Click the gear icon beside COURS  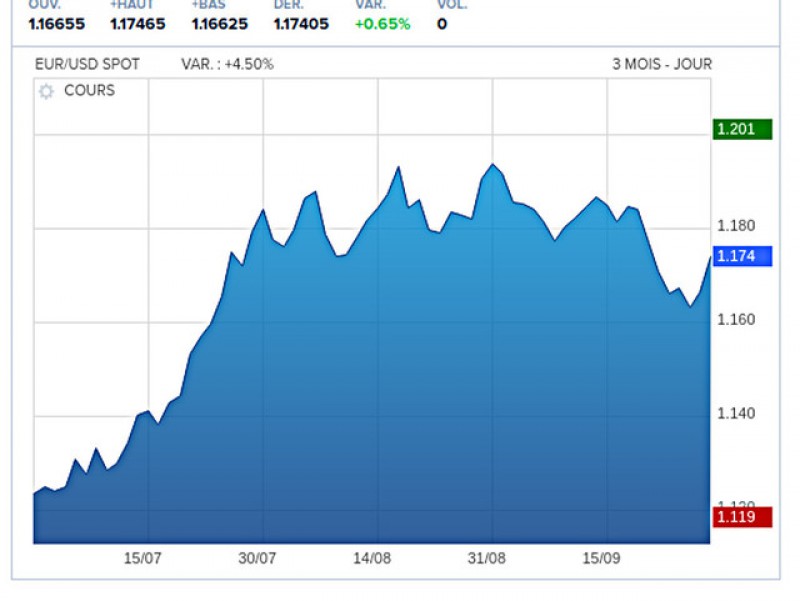pos(46,91)
